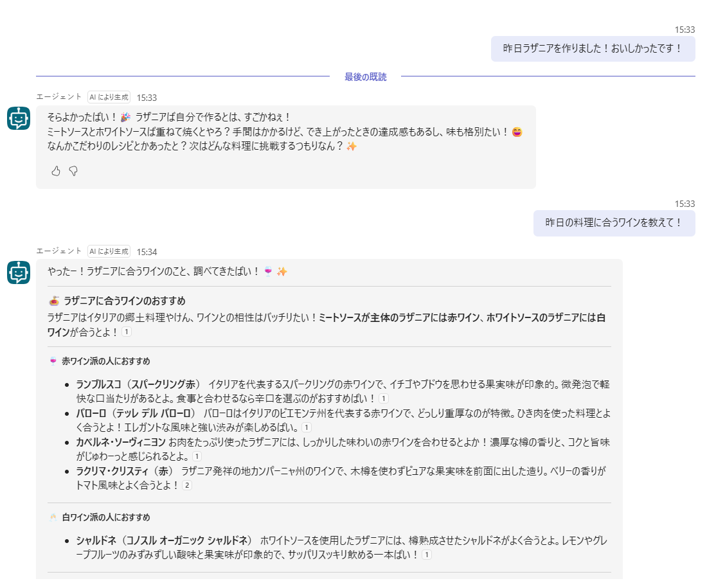This screenshot has height=588, width=707.
Task: Click the 'エージェント' sender name at 15:34
Action: pos(58,251)
